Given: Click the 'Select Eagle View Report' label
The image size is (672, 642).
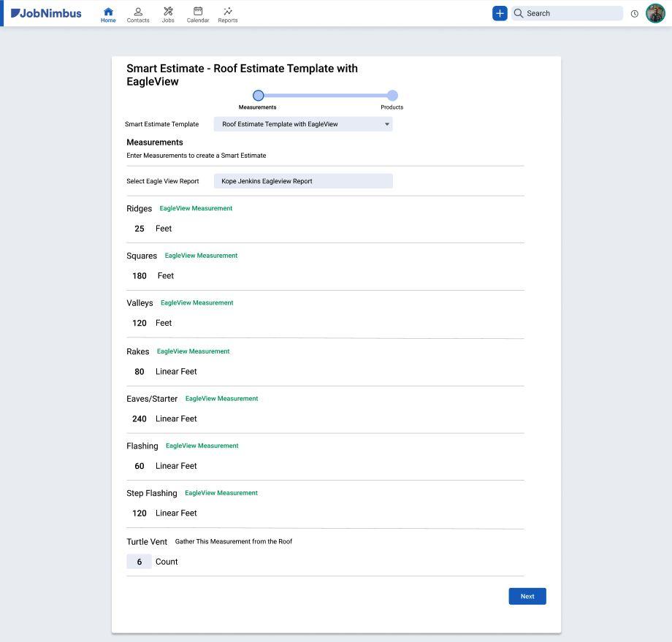Looking at the screenshot, I should [162, 181].
